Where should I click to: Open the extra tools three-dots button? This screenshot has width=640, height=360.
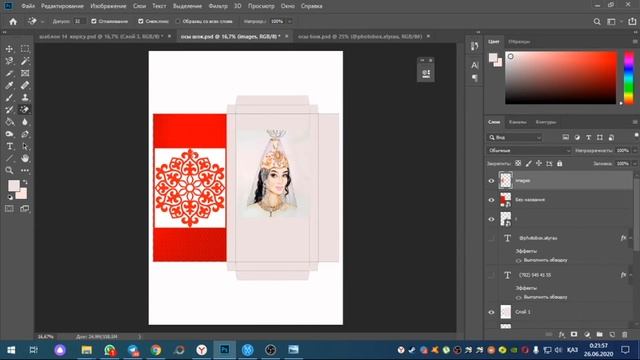coord(25,170)
